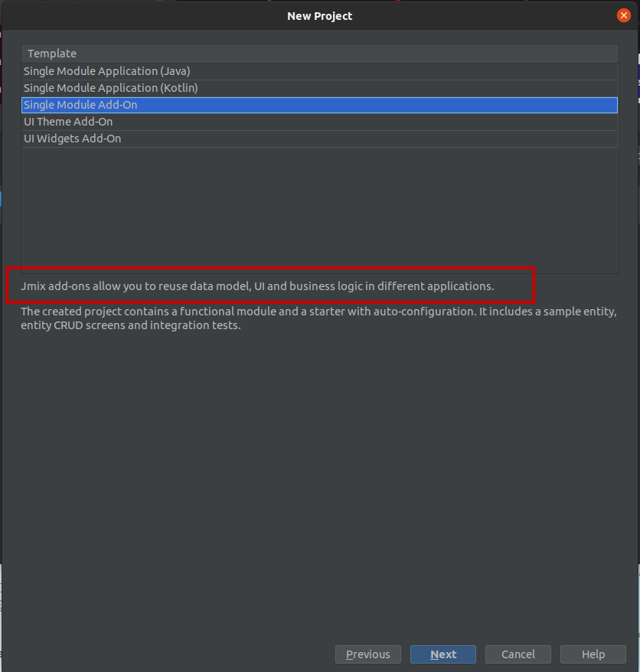
Task: Choose the Single Module Add-On template
Action: tap(320, 105)
